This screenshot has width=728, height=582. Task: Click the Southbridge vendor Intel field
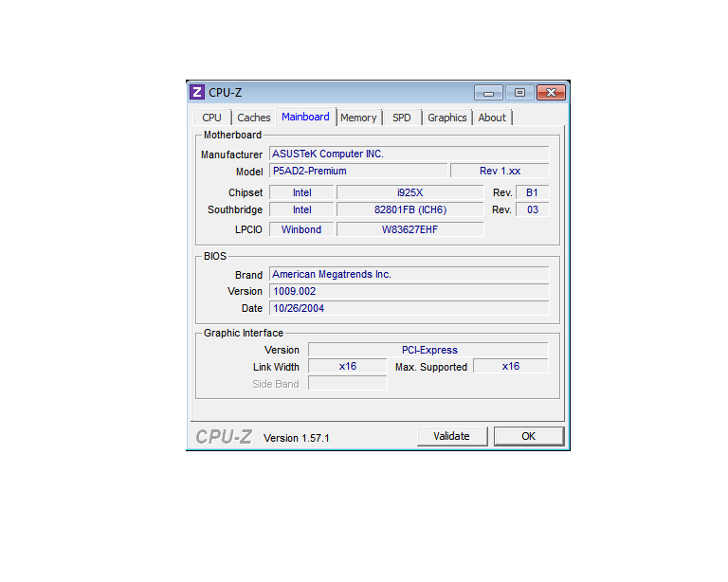301,209
